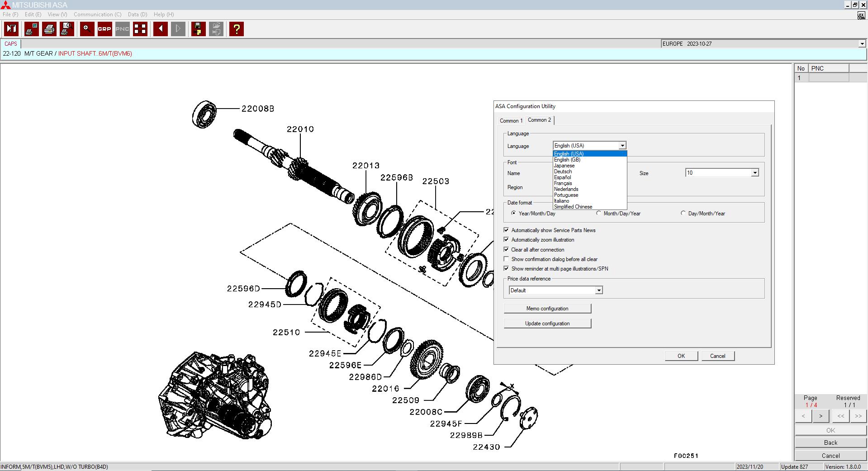The height and width of the screenshot is (471, 868).
Task: Select the Year/Month/Day date format
Action: click(x=513, y=213)
